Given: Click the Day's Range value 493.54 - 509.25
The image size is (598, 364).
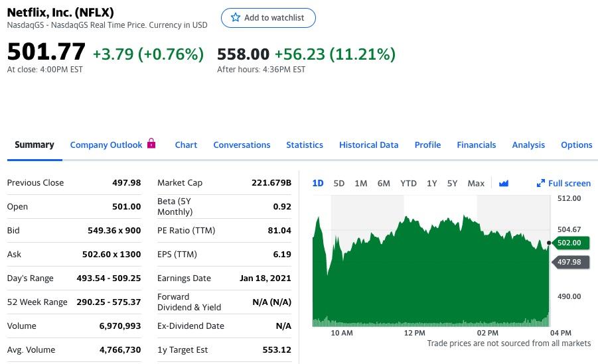Looking at the screenshot, I should point(109,278).
